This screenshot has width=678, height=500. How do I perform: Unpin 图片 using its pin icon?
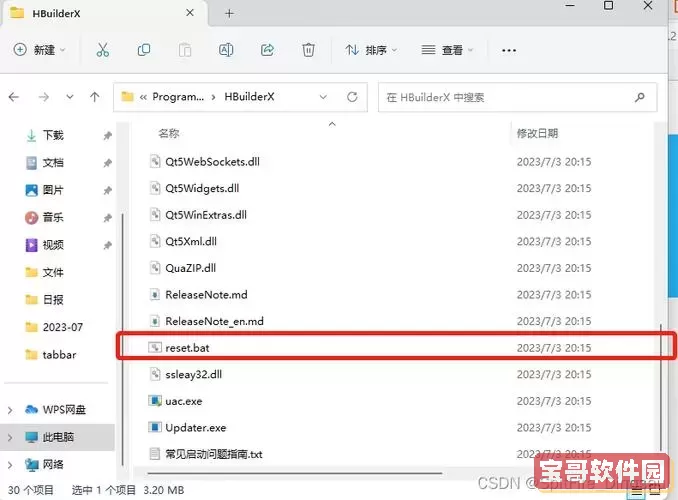click(x=107, y=190)
